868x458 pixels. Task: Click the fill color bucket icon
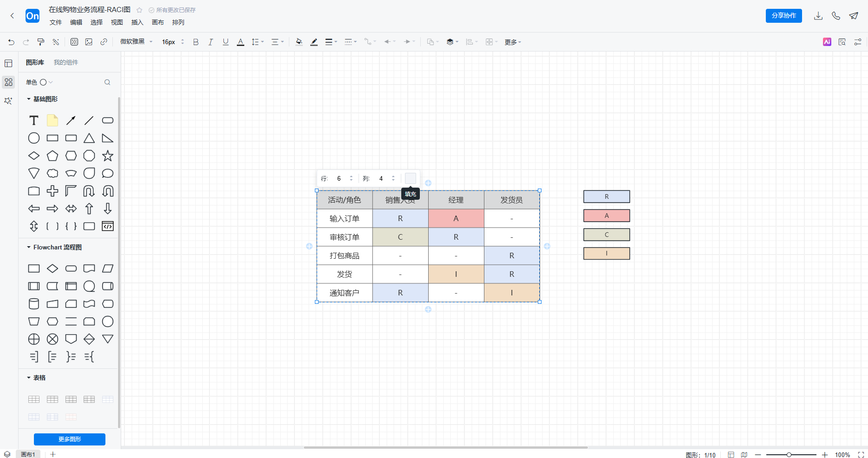pyautogui.click(x=299, y=42)
